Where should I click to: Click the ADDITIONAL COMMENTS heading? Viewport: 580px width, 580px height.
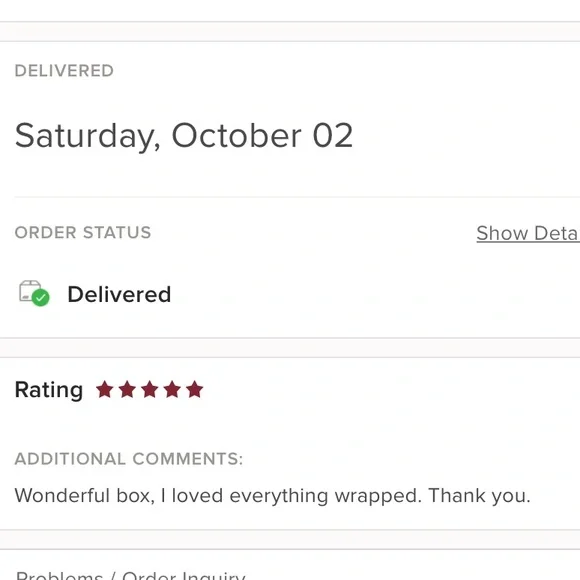(x=129, y=459)
